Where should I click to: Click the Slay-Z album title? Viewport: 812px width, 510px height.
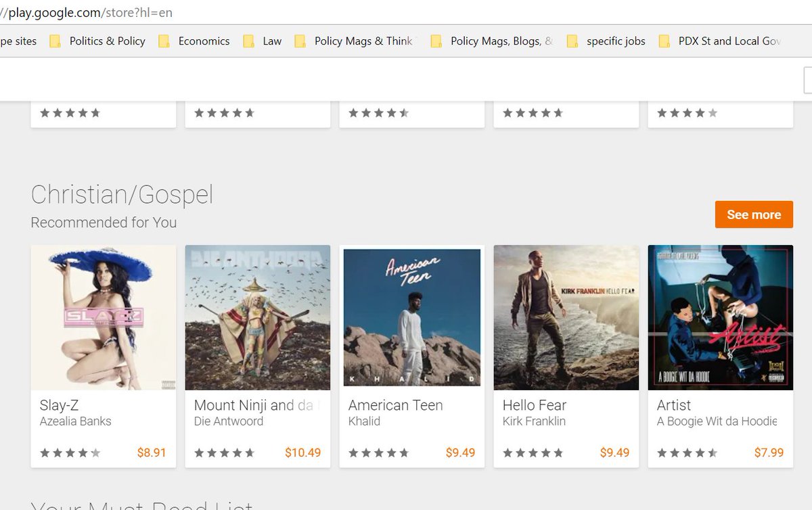60,405
